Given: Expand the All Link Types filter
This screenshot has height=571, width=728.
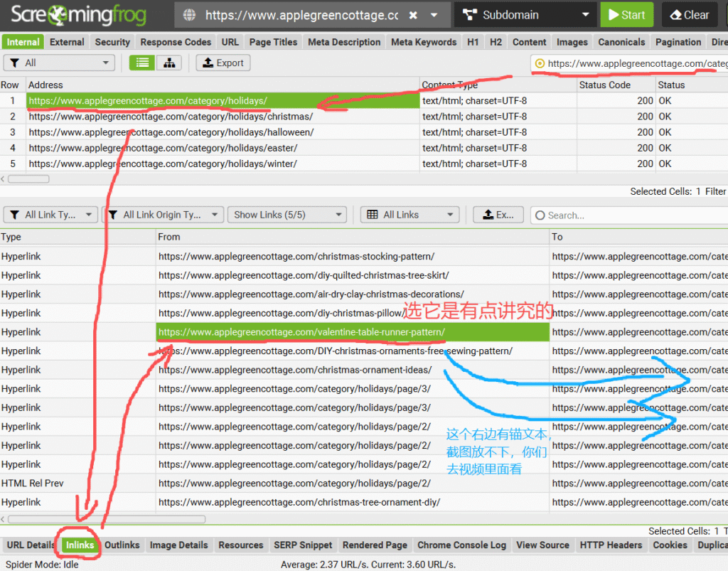Looking at the screenshot, I should 50,215.
